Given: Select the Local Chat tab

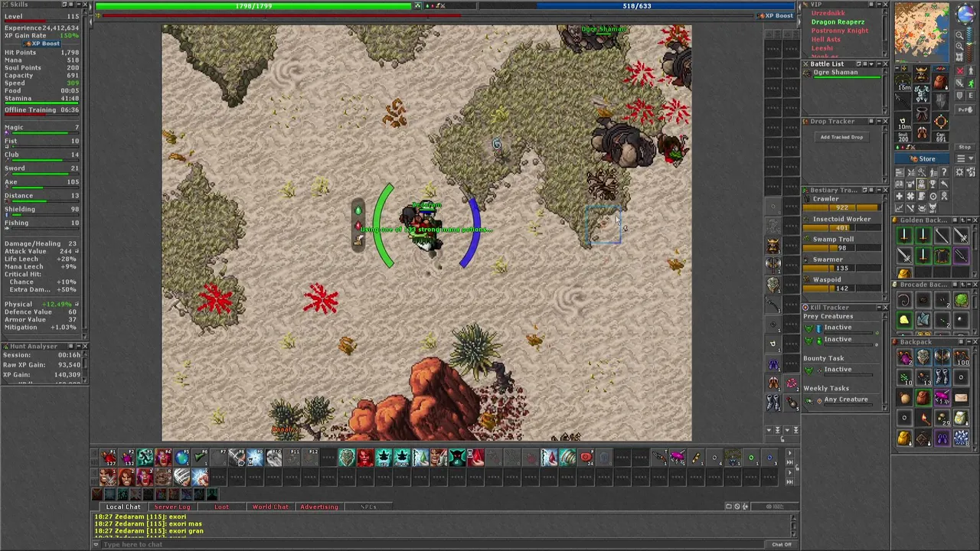Looking at the screenshot, I should pos(123,507).
